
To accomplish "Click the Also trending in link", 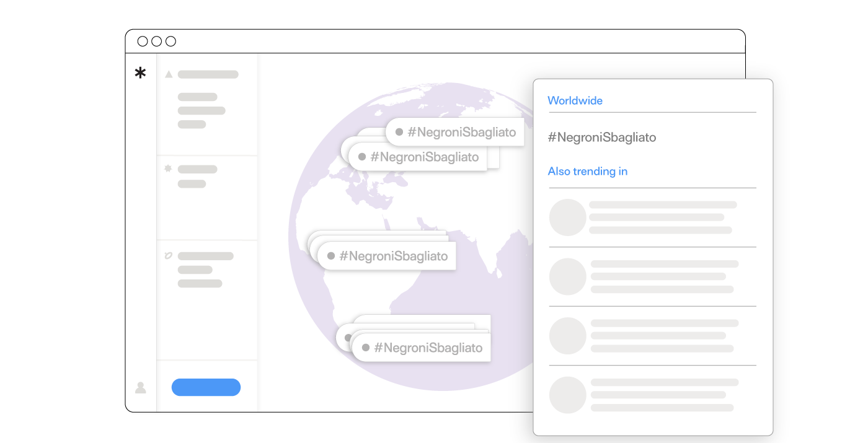I will pos(587,172).
